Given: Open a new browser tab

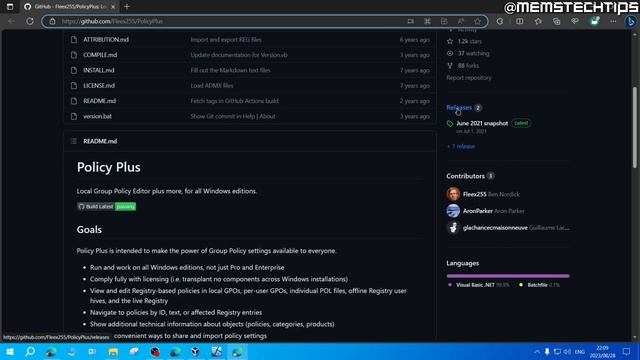Looking at the screenshot, I should click(x=127, y=7).
